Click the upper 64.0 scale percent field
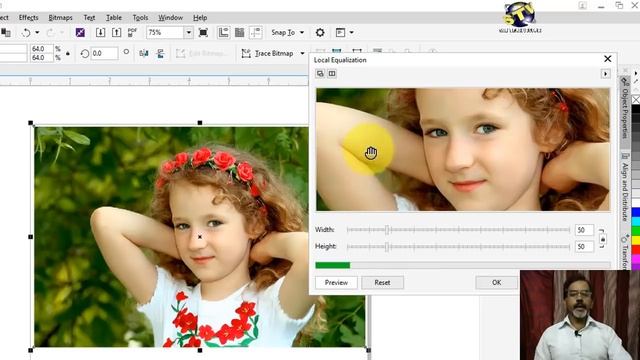Screen dimensions: 640x360 [41, 49]
